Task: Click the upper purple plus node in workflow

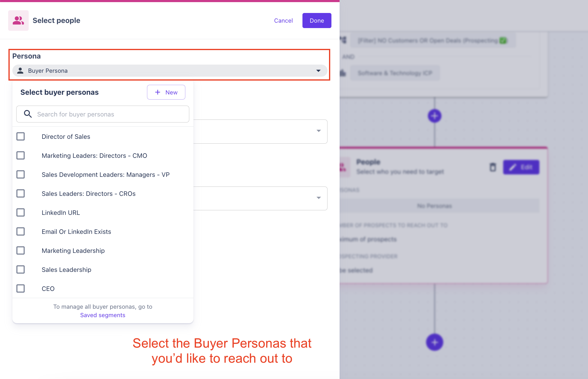Action: (434, 116)
